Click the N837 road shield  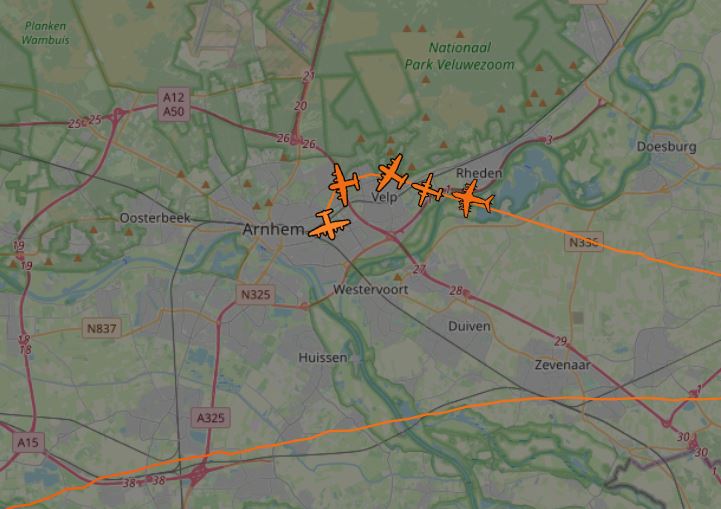[102, 328]
